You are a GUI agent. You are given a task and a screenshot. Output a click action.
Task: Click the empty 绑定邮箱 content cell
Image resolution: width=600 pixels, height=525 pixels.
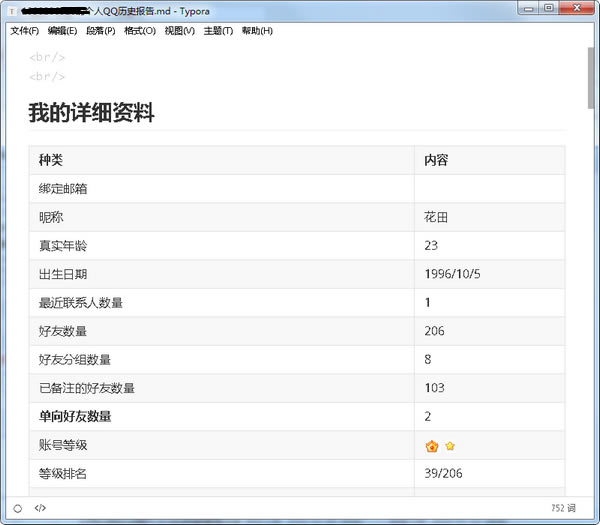tap(489, 189)
